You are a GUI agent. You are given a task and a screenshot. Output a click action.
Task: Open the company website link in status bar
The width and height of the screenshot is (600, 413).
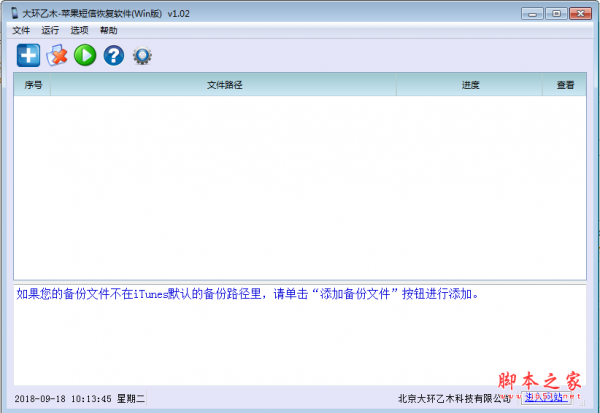click(x=546, y=398)
